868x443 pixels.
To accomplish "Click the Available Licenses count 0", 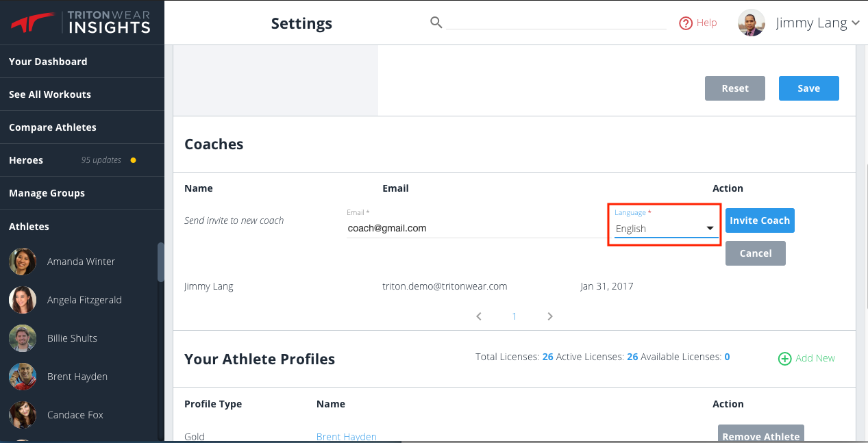I will (x=727, y=357).
